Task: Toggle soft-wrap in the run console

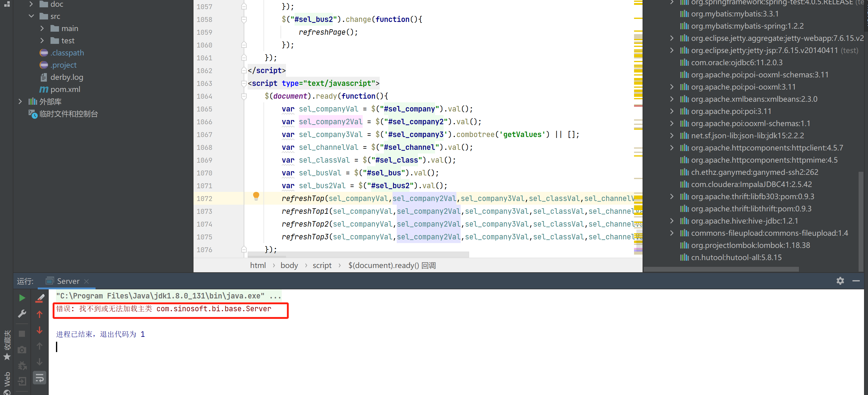Action: 40,378
